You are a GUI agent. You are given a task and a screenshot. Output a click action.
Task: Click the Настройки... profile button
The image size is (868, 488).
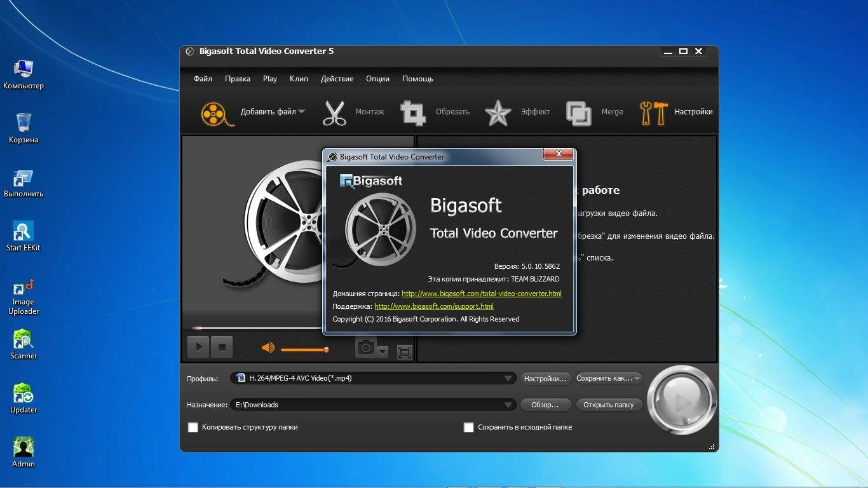tap(545, 378)
